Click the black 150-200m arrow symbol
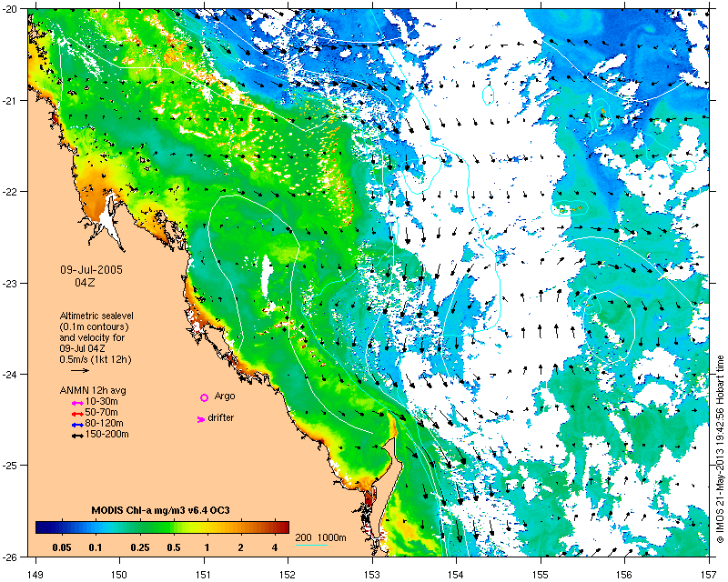The height and width of the screenshot is (582, 728). 77,436
